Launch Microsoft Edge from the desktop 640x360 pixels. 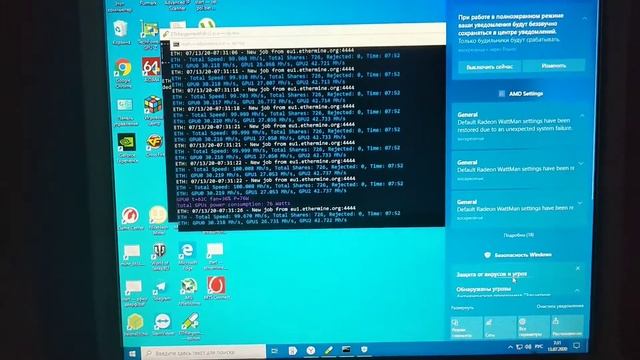pyautogui.click(x=187, y=256)
